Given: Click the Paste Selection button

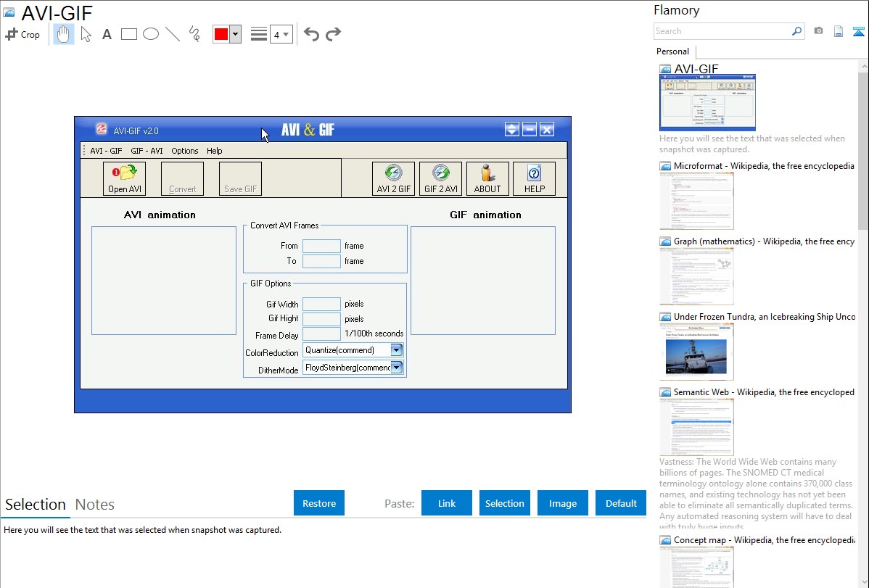Looking at the screenshot, I should [x=504, y=503].
